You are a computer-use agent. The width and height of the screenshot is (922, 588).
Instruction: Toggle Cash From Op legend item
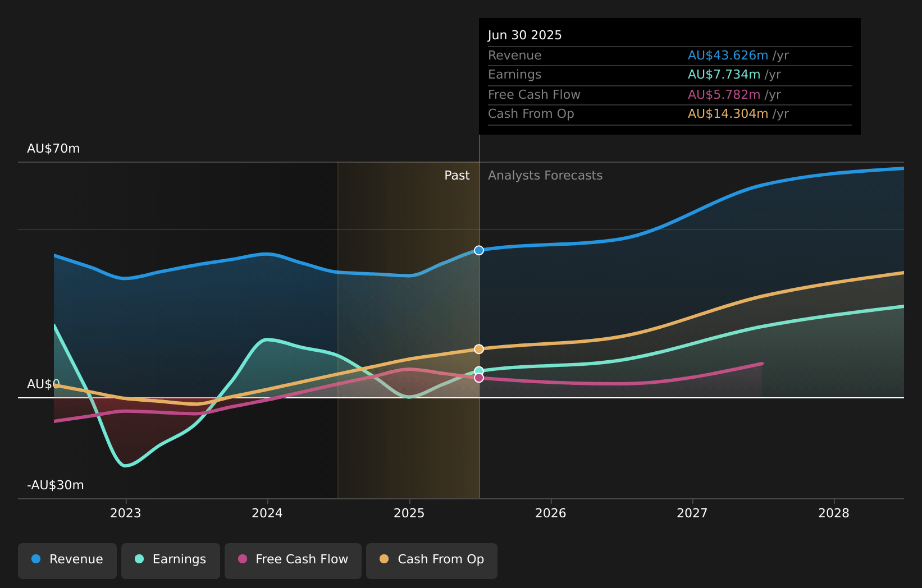pos(431,560)
